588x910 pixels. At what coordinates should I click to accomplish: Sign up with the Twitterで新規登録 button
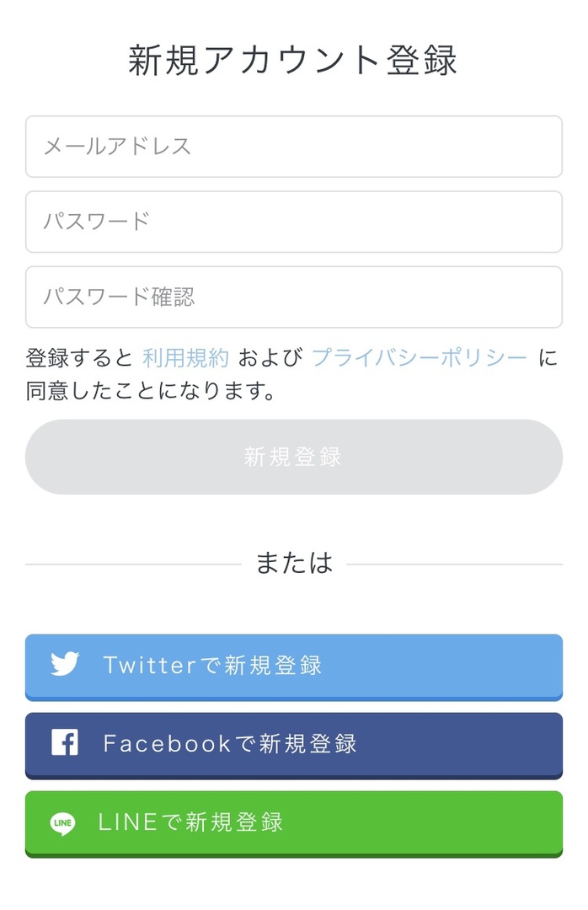click(293, 665)
